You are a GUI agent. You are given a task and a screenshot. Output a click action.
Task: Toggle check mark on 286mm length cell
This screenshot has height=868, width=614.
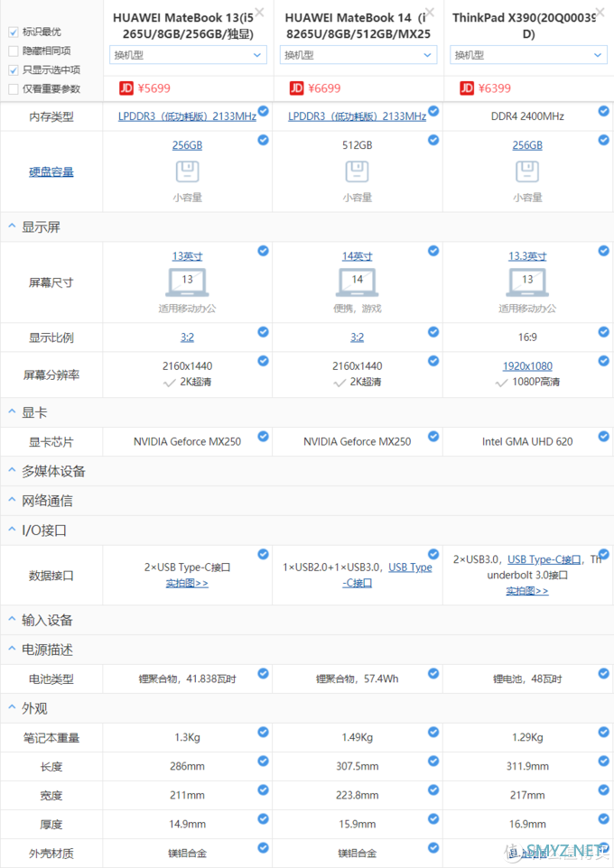[x=264, y=761]
